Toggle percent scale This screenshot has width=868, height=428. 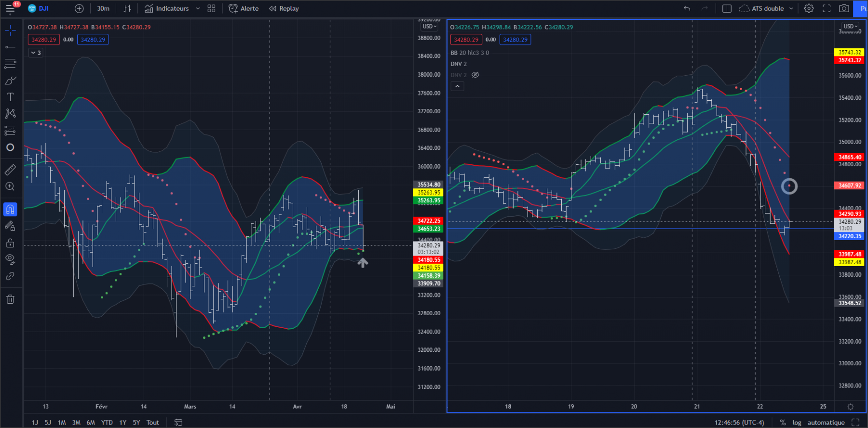coord(783,423)
